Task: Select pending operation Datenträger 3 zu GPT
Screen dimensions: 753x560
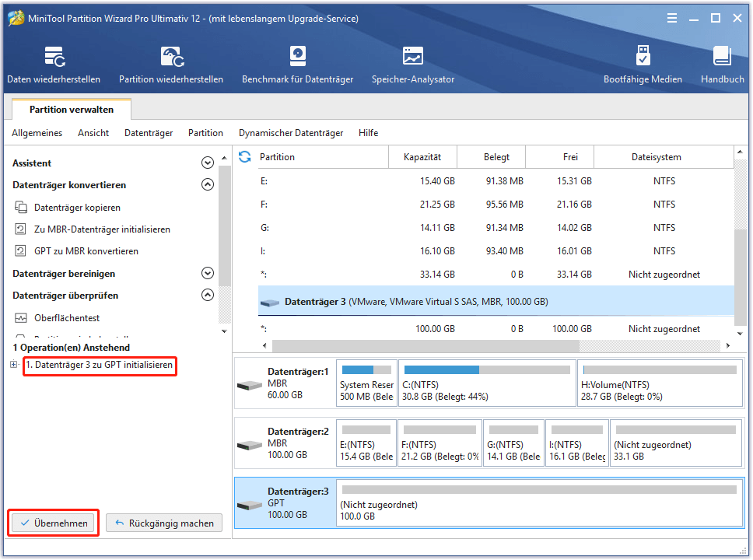Action: tap(100, 365)
